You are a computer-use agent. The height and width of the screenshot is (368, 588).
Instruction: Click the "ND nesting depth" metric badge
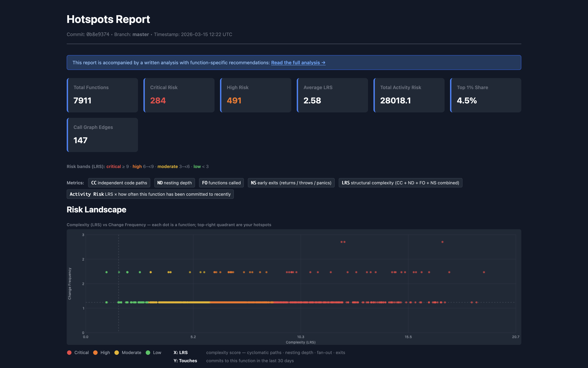174,183
